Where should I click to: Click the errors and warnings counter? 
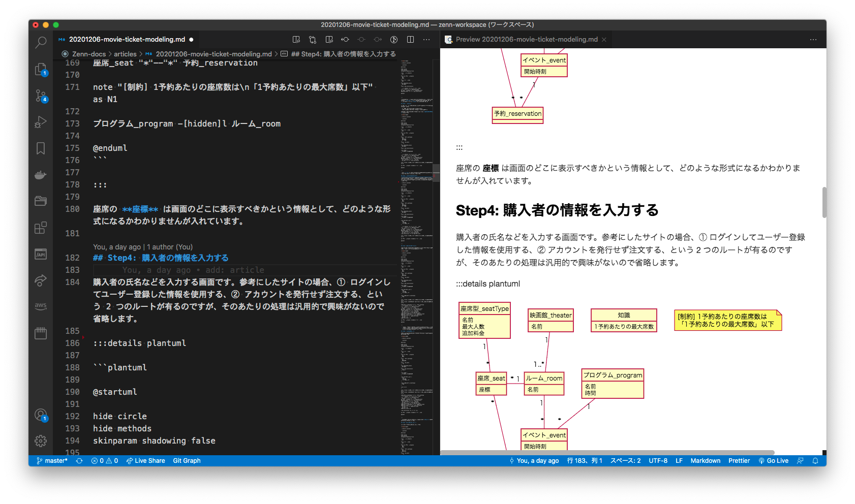pos(105,461)
